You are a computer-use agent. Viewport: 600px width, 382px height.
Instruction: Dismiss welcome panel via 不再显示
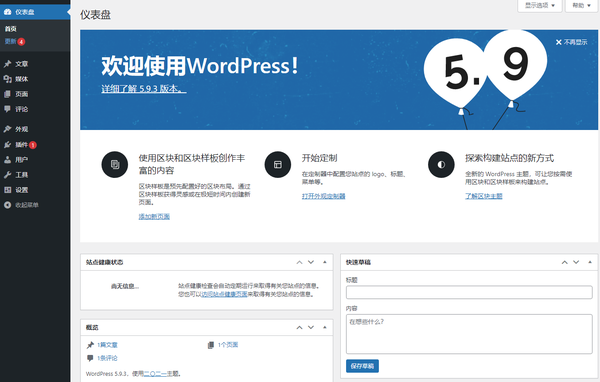click(571, 42)
